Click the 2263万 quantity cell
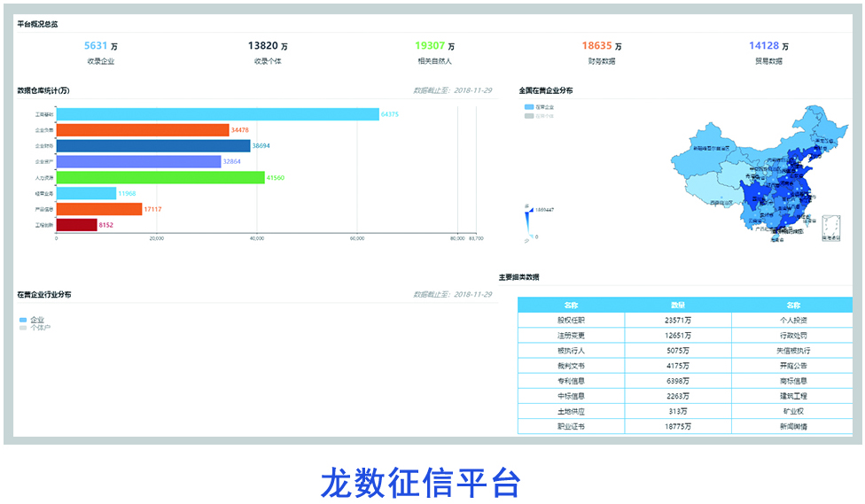The width and height of the screenshot is (865, 504). click(678, 396)
